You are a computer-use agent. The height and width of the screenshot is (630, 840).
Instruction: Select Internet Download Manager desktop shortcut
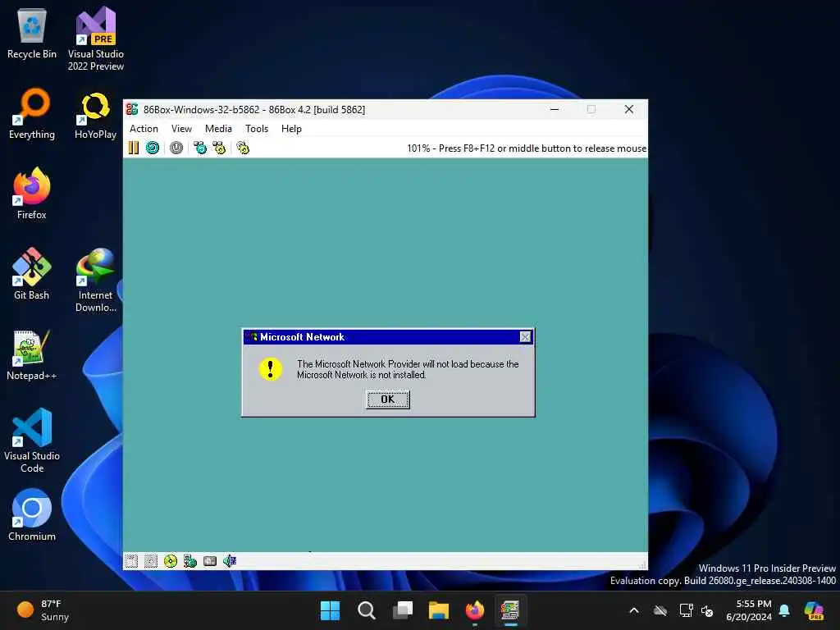[95, 280]
